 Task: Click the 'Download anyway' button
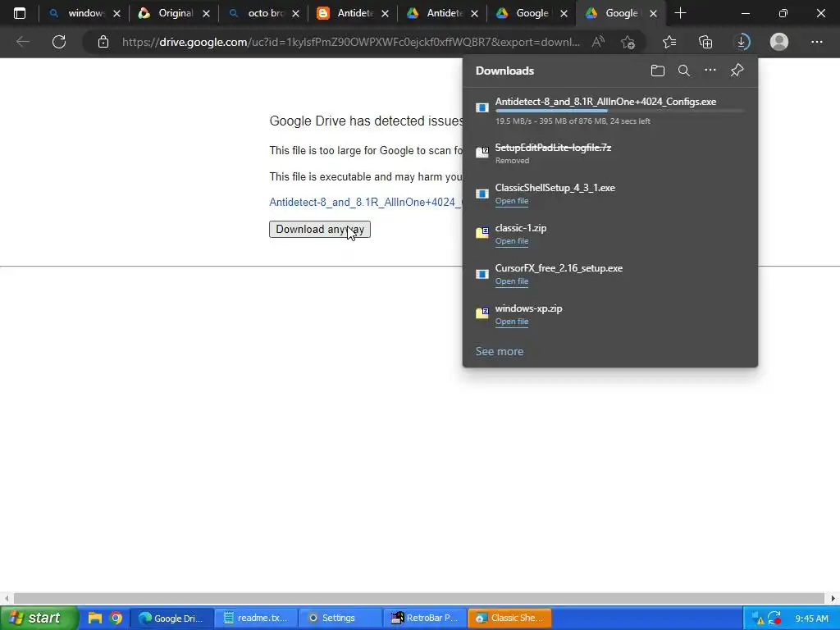click(x=320, y=230)
